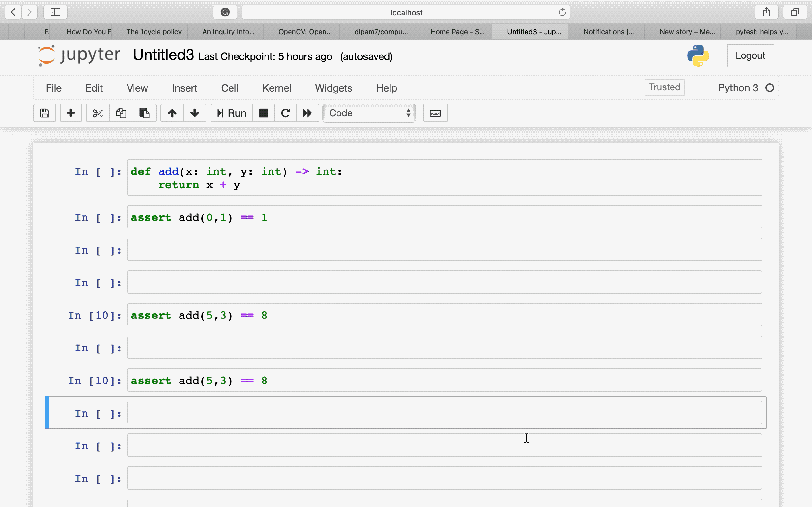Screen dimensions: 812x507
Task: Click the Trusted kernel status indicator
Action: [x=664, y=87]
